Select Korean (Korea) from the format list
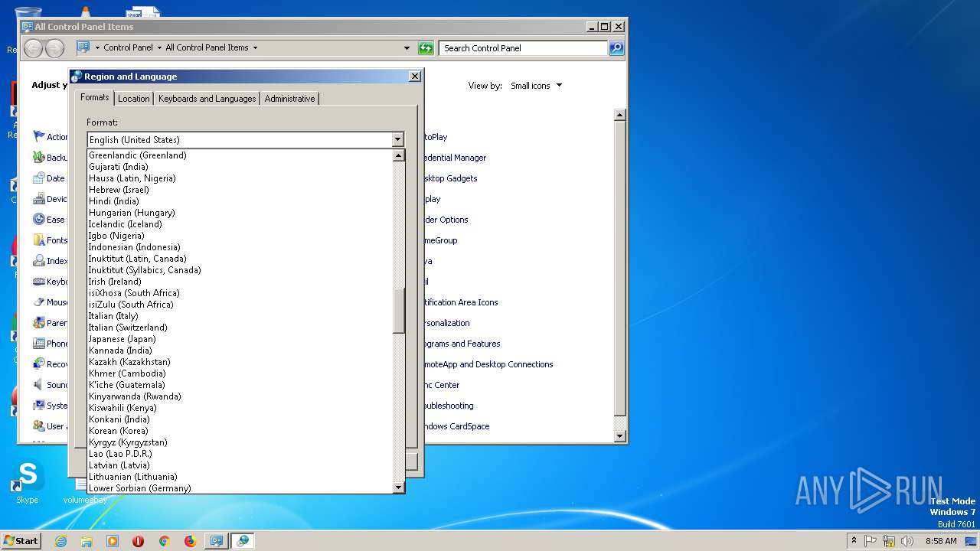The height and width of the screenshot is (551, 980). [x=240, y=431]
